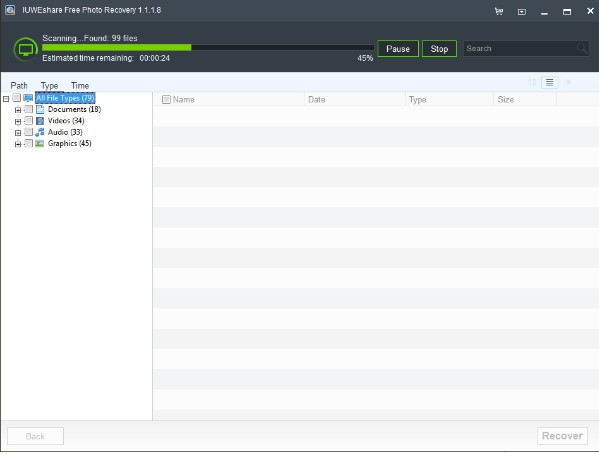Click the search magnifier icon

(x=581, y=49)
